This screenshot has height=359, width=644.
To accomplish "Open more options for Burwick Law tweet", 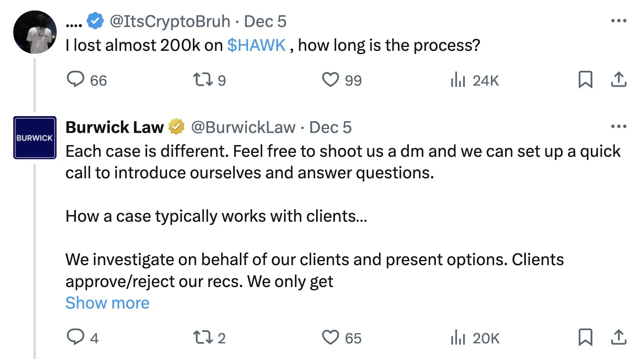I will pyautogui.click(x=619, y=126).
